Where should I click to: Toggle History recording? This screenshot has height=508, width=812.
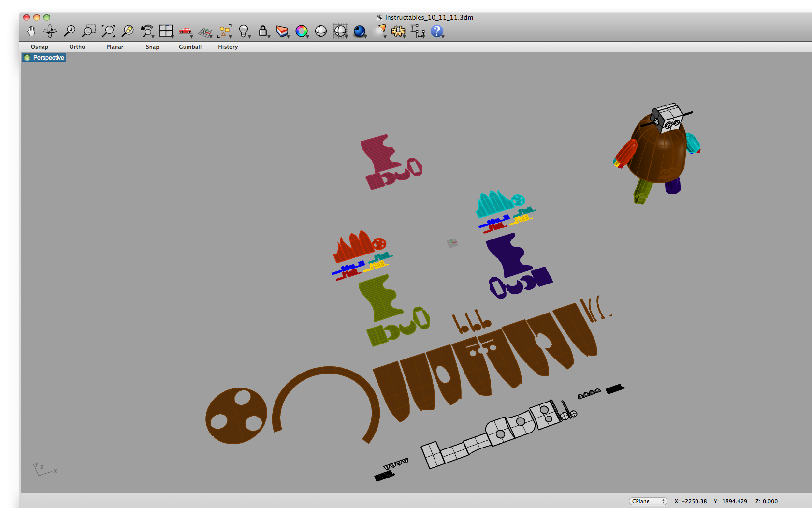pyautogui.click(x=228, y=47)
